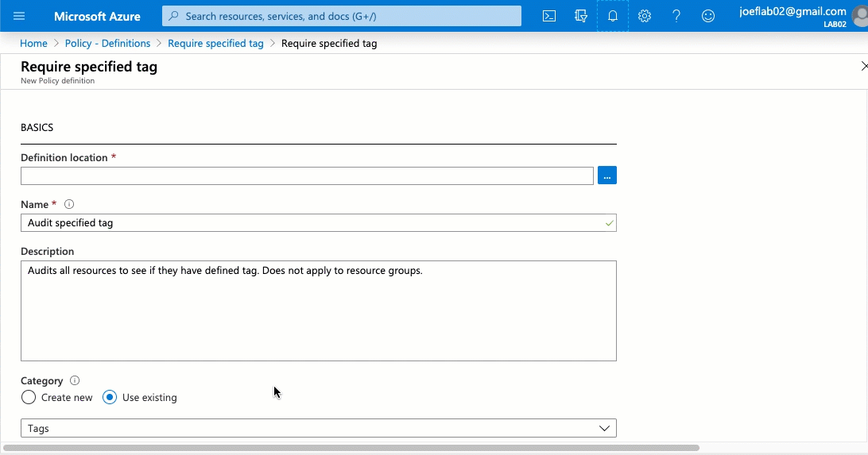Image resolution: width=868 pixels, height=455 pixels.
Task: Open the Help question mark menu
Action: point(676,16)
